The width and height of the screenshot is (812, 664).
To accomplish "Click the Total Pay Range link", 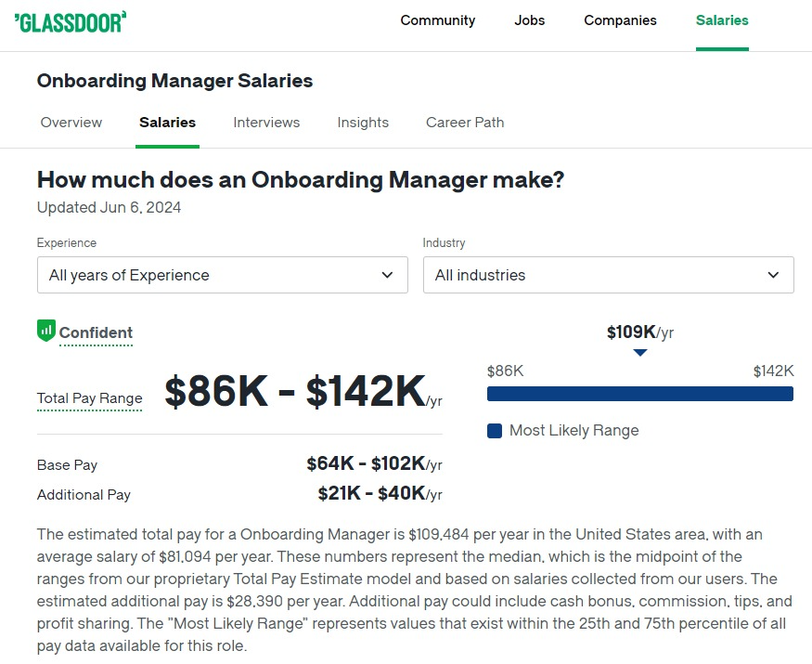I will tap(89, 398).
